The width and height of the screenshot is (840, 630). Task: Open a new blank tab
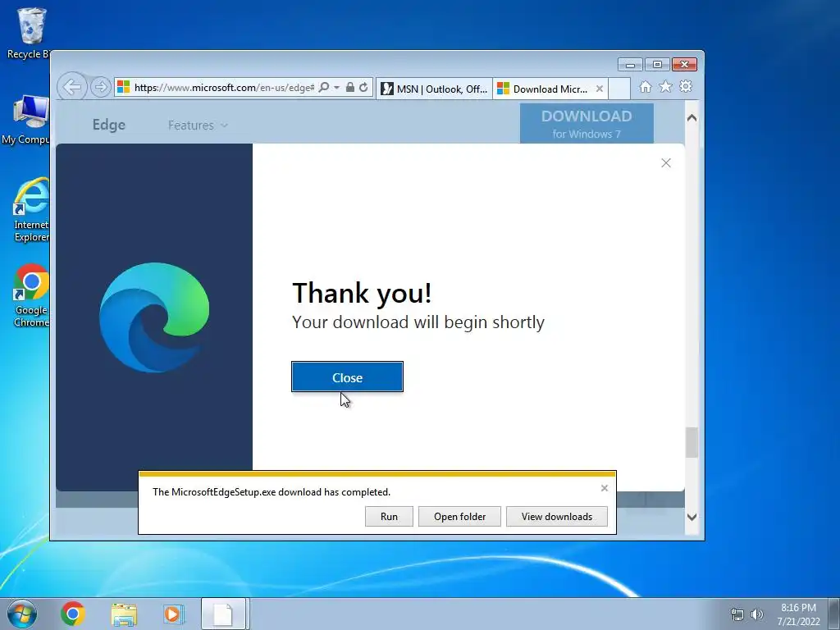[x=619, y=89]
